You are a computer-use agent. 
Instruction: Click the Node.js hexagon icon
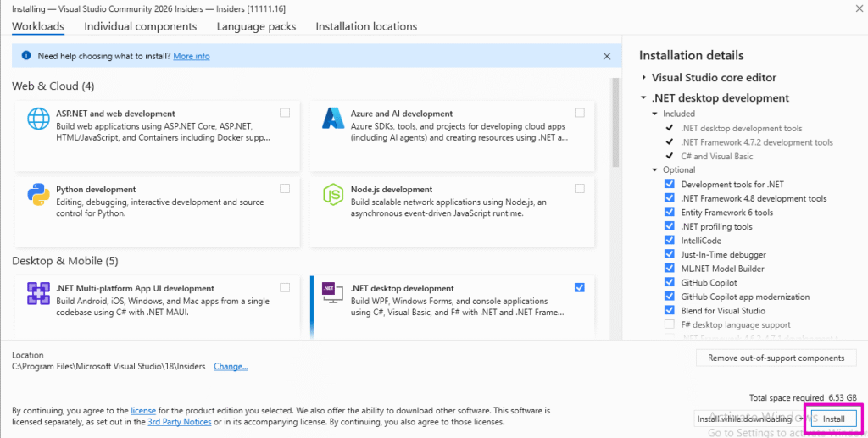(331, 195)
